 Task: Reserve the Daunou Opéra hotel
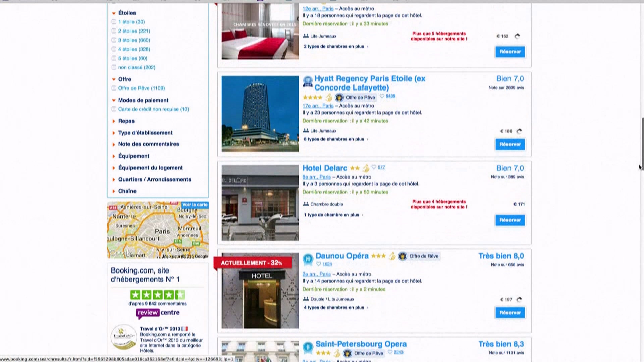(x=510, y=313)
